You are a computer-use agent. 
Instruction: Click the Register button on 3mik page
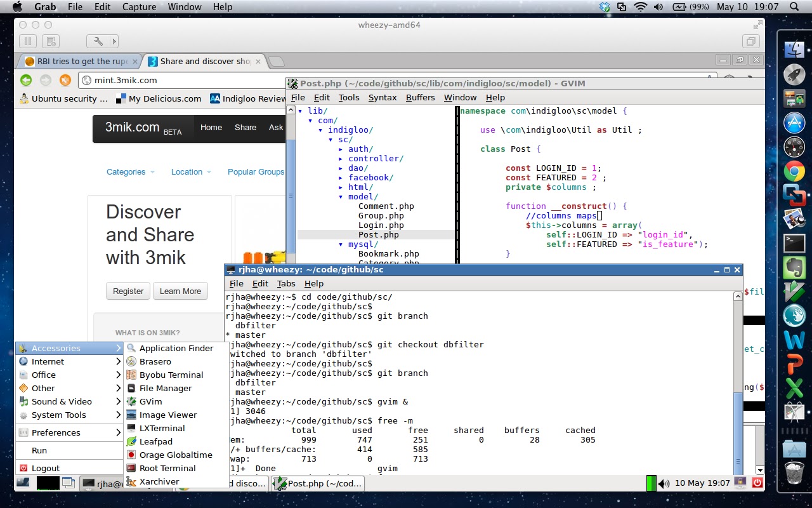point(128,291)
